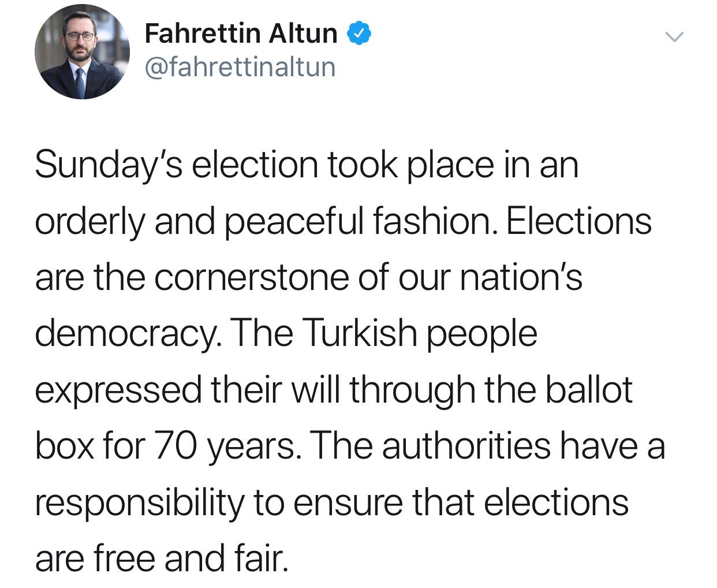Open Fahrettin Altun's profile picture
Screen dimensions: 717x588
82,52
